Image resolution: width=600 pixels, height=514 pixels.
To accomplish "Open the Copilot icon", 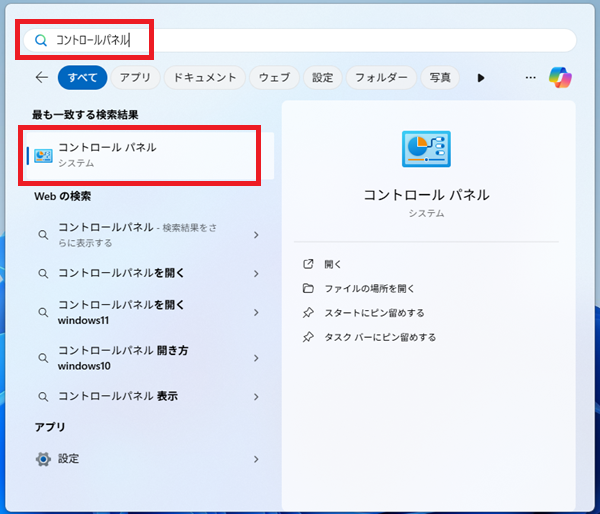I will (560, 77).
